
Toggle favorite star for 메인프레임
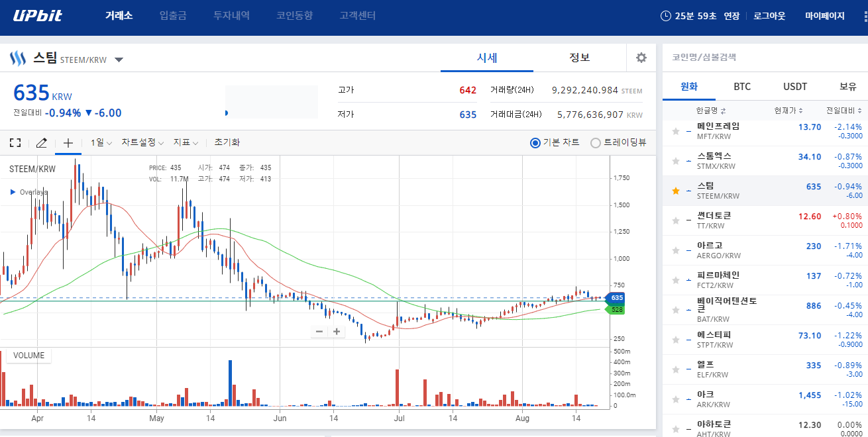(676, 131)
